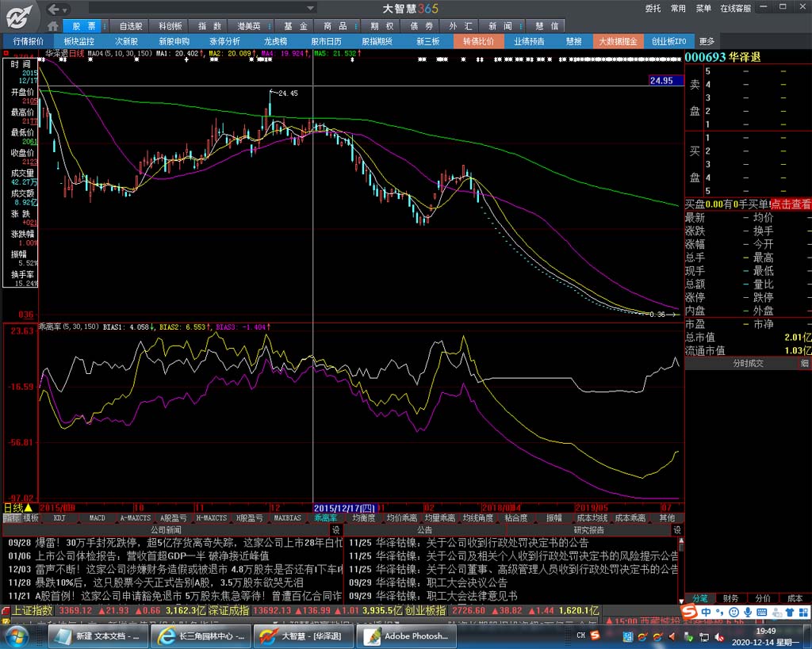This screenshot has width=812, height=649.
Task: Open 创业板IPO page
Action: [x=668, y=41]
